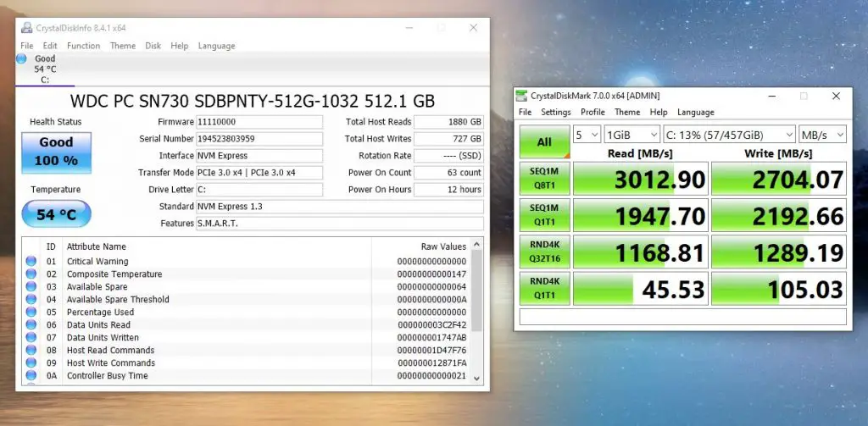The height and width of the screenshot is (426, 868).
Task: Run all benchmarks with the All button
Action: (545, 142)
